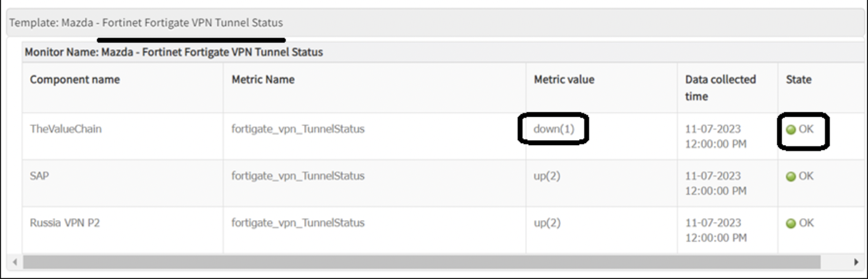This screenshot has height=279, width=868.
Task: Select the TheValueChain component name
Action: tap(66, 129)
